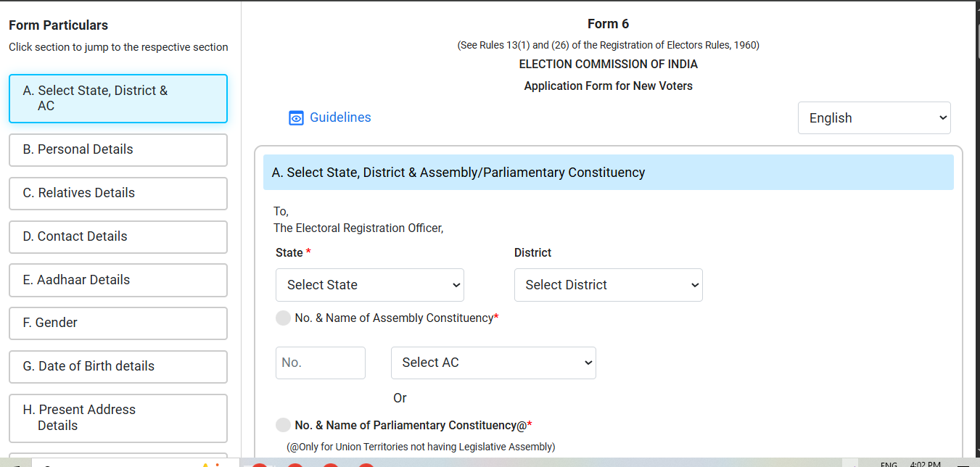Open H. Present Address Details section
Screen dimensions: 980x467
click(118, 418)
